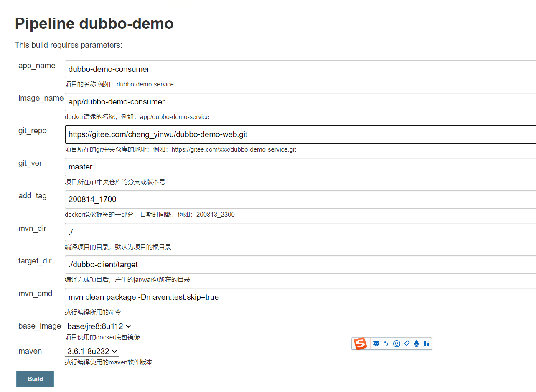Screen dimensions: 536x392
Task: Focus the image_name input field
Action: click(300, 102)
